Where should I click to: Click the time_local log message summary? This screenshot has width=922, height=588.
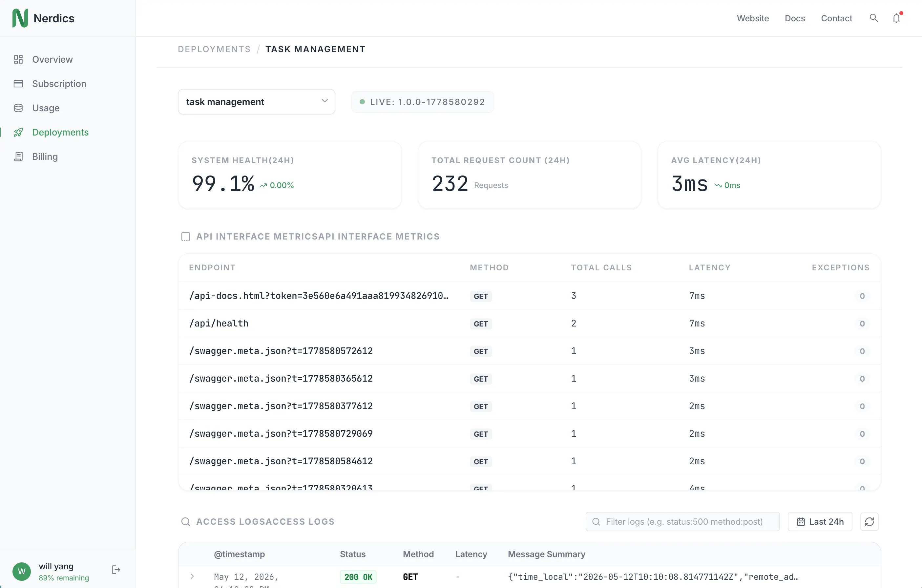[x=653, y=577]
